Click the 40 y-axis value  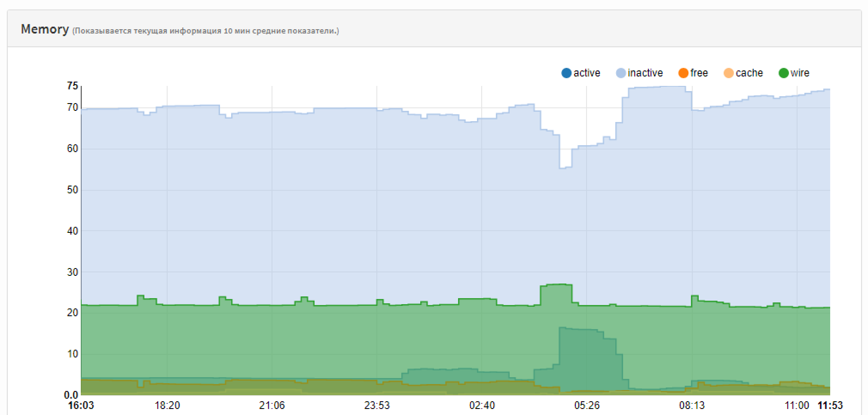(x=73, y=231)
